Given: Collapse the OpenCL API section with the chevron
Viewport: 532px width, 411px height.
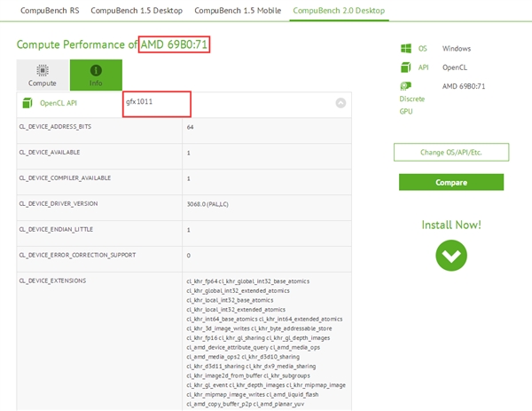Looking at the screenshot, I should [340, 103].
